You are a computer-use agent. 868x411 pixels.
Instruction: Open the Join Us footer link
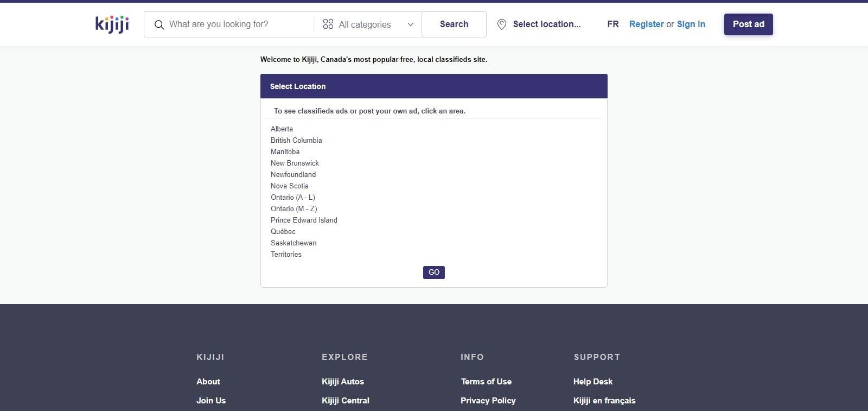211,401
